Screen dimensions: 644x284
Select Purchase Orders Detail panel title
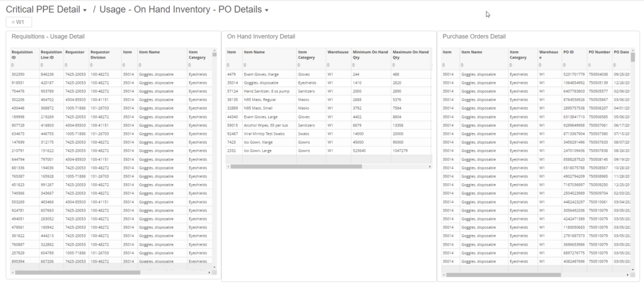[x=474, y=37]
